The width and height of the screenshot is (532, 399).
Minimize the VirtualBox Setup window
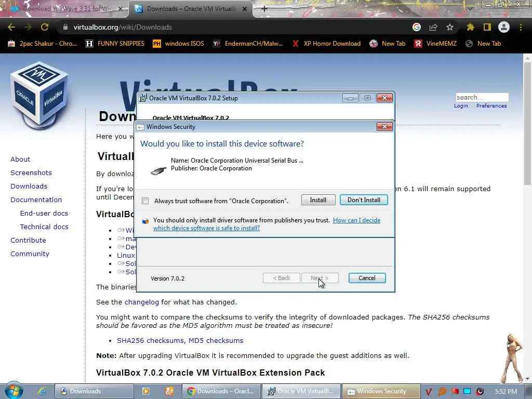tap(350, 98)
